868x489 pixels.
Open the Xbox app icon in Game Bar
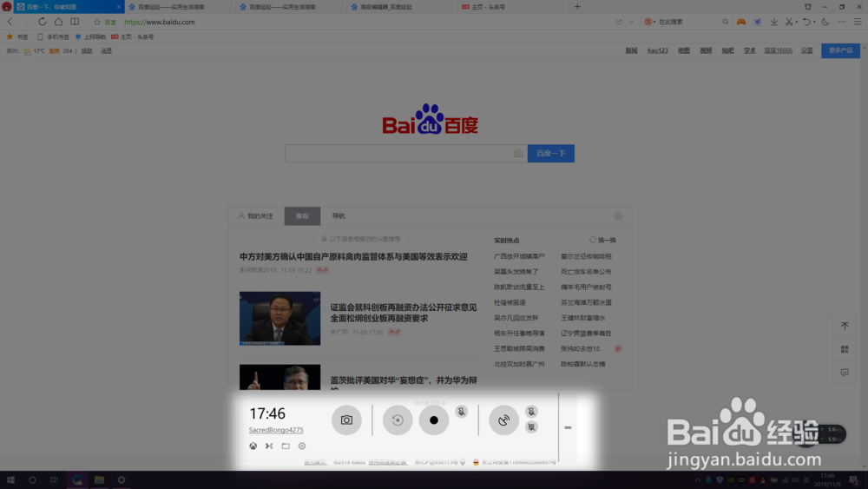[x=253, y=446]
